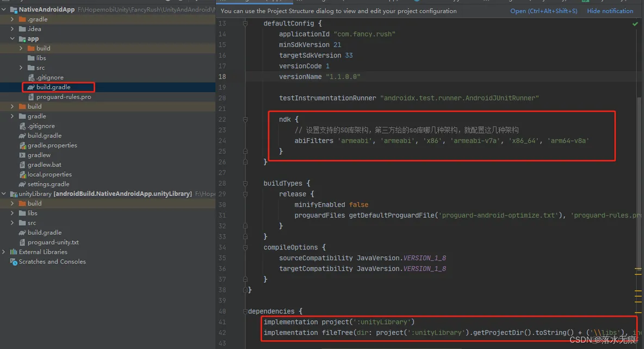Screen dimensions: 644x349
Task: Click the NativeAndroidApp project folder icon
Action: click(14, 9)
